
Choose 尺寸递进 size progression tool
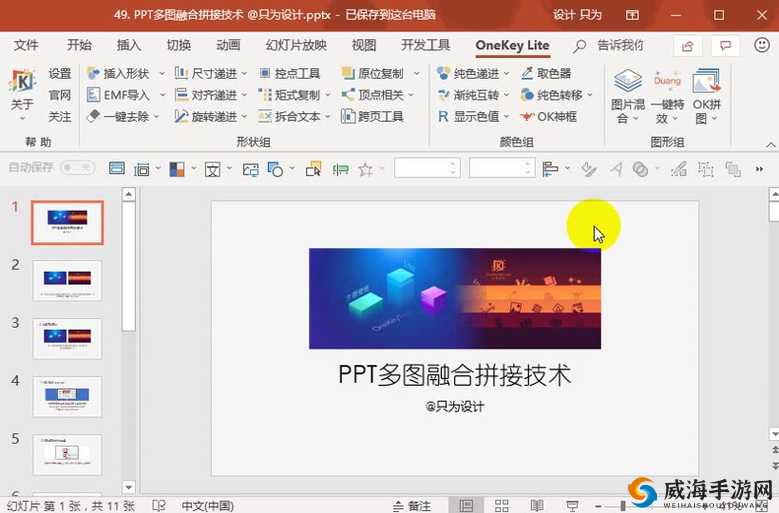click(x=206, y=73)
